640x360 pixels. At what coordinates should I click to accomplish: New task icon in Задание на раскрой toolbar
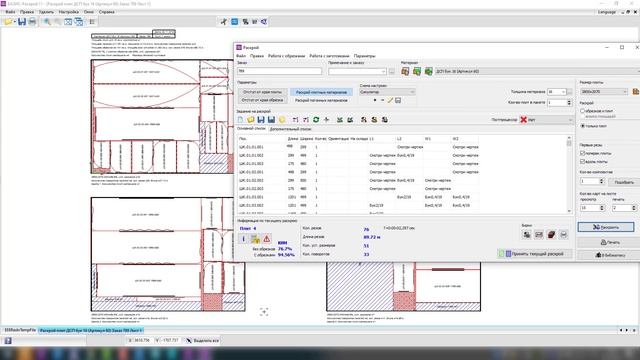point(240,120)
